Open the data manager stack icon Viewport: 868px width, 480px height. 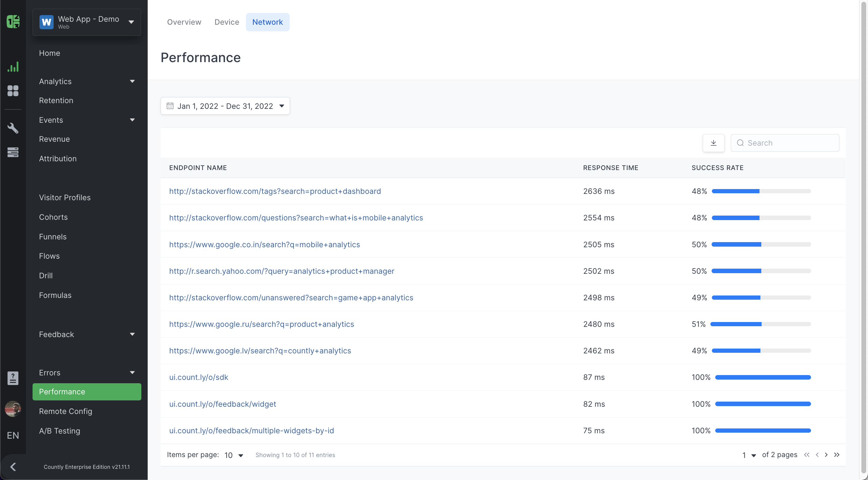[13, 152]
